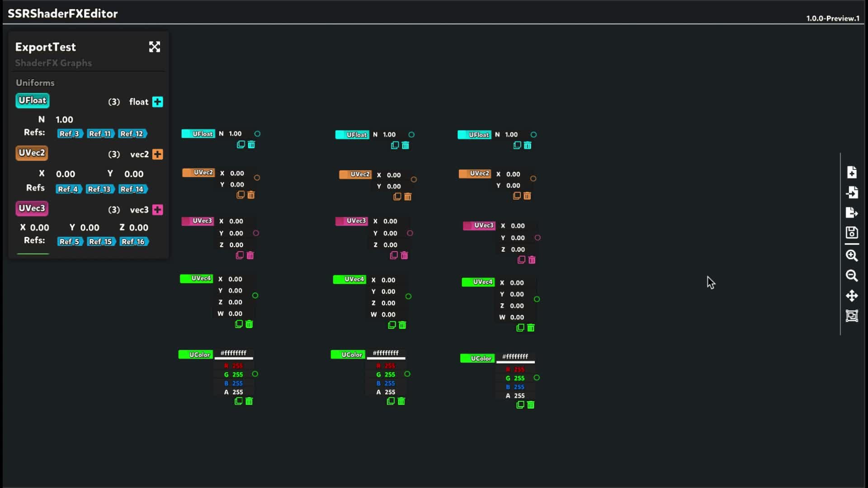
Task: Select the pan/move canvas tool
Action: point(852,296)
